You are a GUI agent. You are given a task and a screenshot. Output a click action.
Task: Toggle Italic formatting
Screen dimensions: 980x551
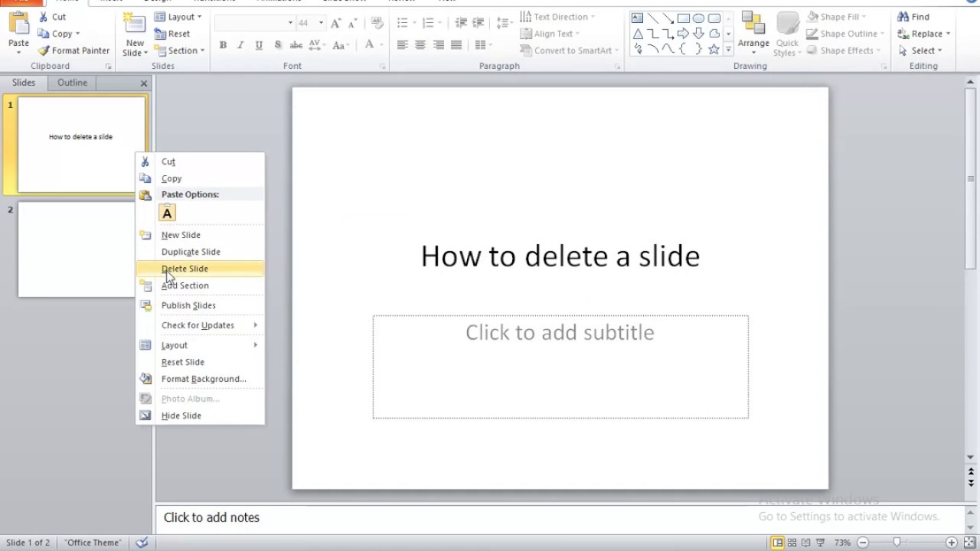coord(241,45)
